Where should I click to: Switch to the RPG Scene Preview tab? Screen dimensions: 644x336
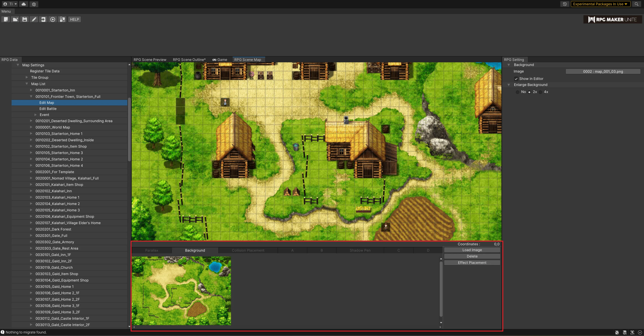click(x=150, y=60)
